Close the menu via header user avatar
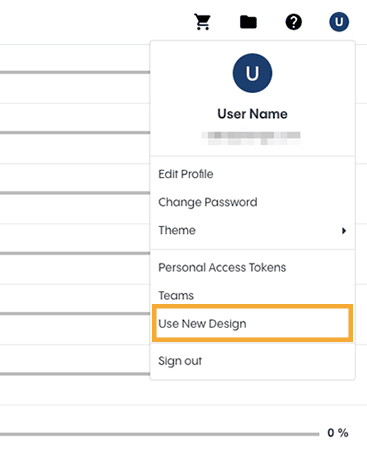 [x=339, y=22]
